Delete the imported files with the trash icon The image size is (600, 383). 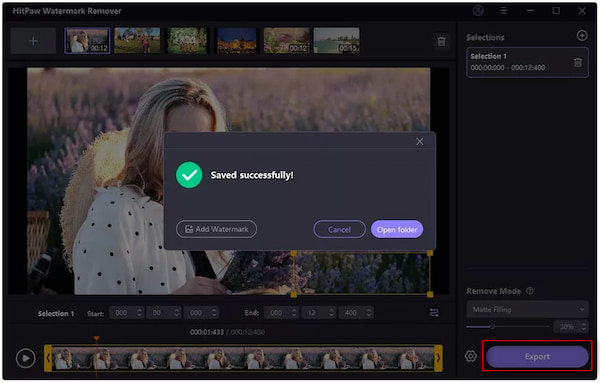tap(441, 41)
